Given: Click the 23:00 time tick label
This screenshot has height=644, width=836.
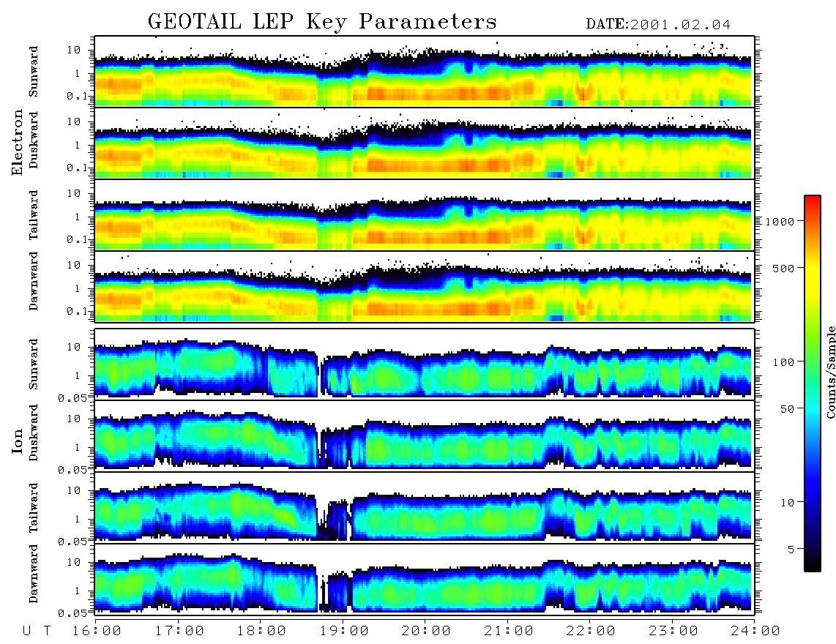Looking at the screenshot, I should coord(673,631).
